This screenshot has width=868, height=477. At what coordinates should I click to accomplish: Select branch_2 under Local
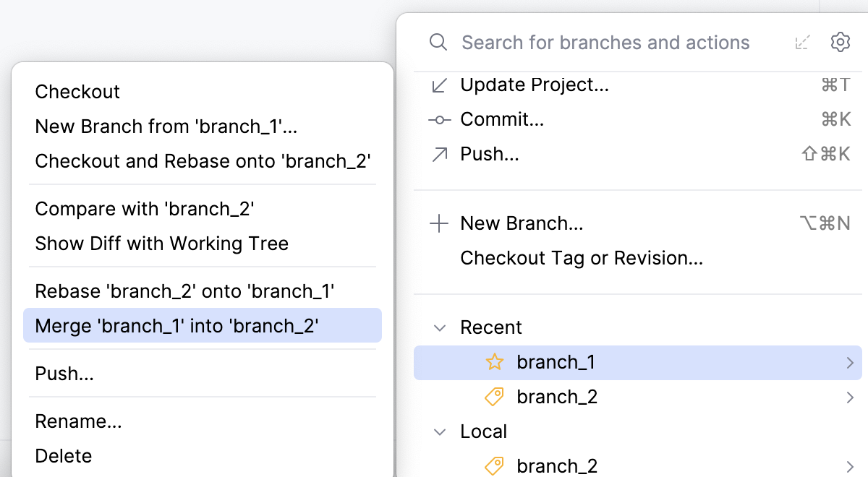[557, 465]
